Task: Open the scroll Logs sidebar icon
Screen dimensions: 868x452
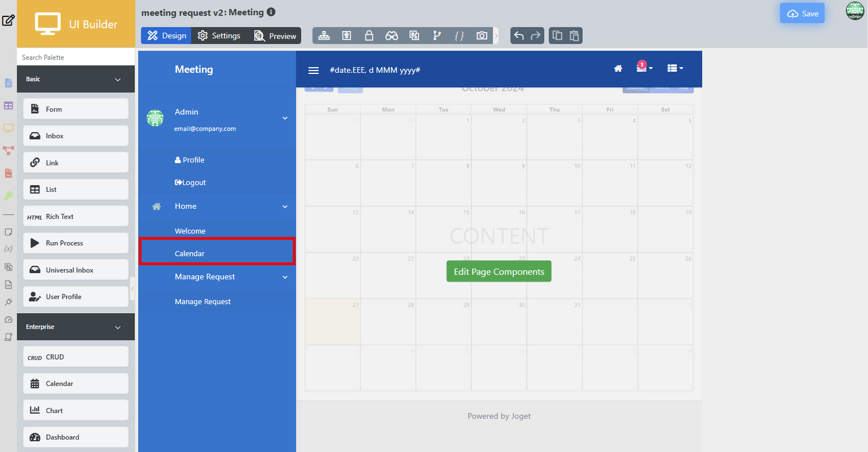Action: (x=8, y=319)
